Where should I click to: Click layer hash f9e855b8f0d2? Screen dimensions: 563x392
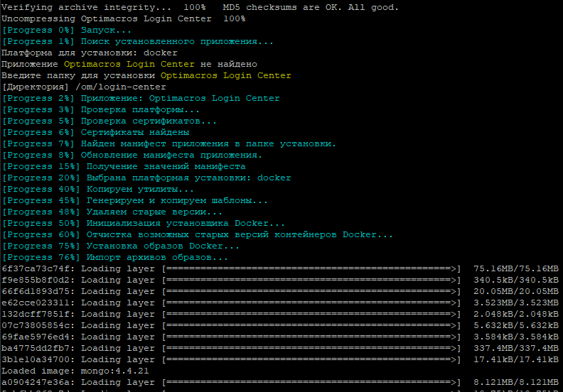[x=36, y=280]
